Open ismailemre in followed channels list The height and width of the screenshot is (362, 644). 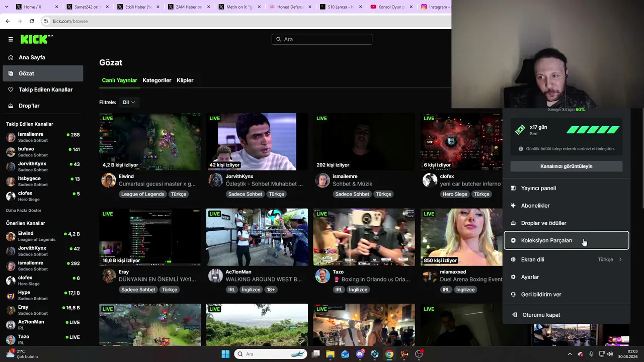(x=43, y=137)
